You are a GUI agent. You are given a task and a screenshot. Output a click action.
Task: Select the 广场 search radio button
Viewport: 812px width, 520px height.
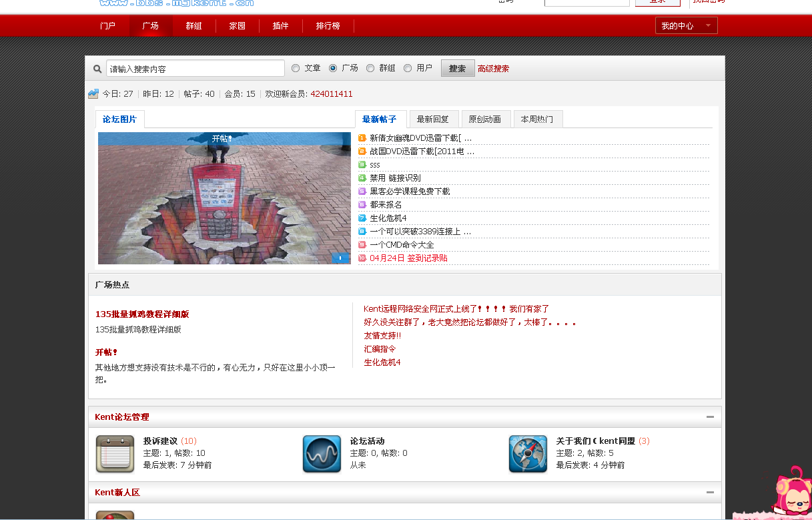[x=333, y=68]
